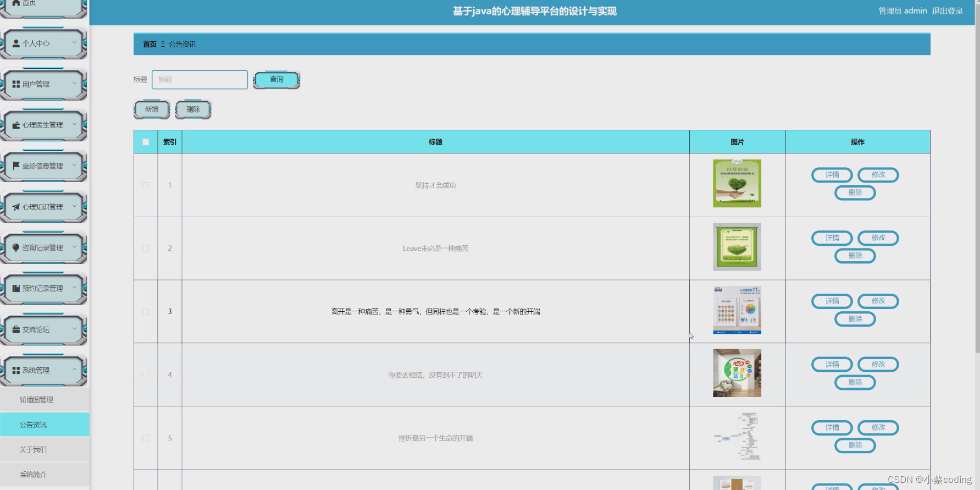
Task: Expand the 坐诊信息管理 menu arrow
Action: tap(74, 165)
